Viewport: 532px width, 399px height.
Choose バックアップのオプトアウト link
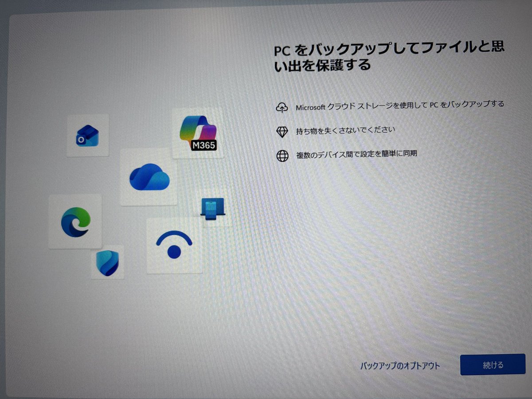click(x=400, y=366)
